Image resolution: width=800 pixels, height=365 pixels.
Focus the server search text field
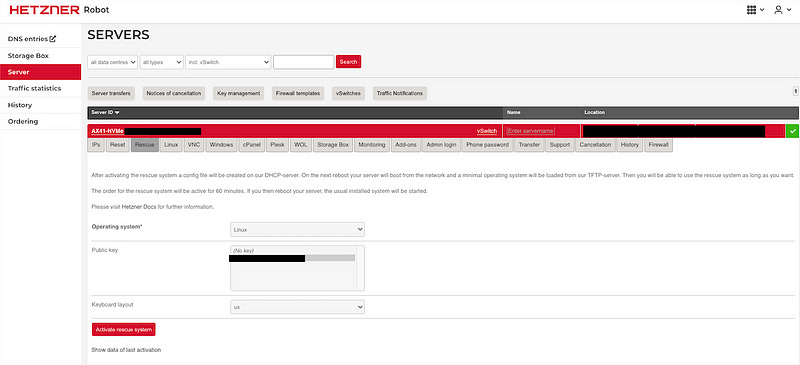304,62
